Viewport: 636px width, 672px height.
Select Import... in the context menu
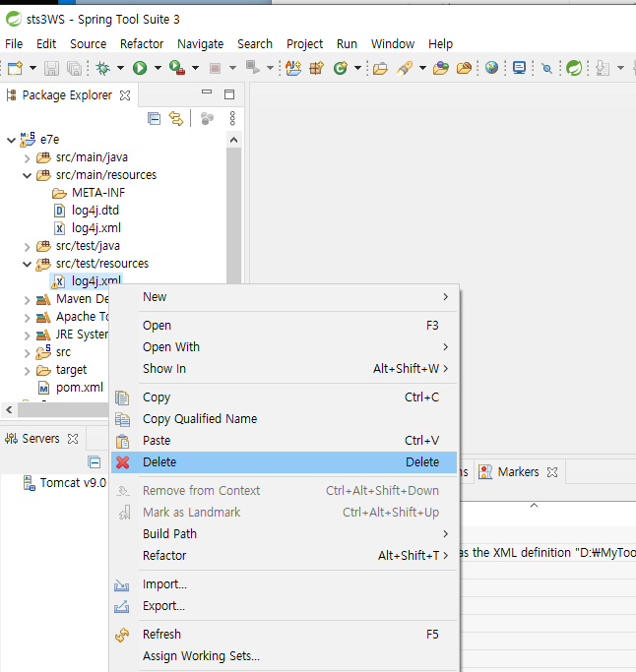coord(284,584)
